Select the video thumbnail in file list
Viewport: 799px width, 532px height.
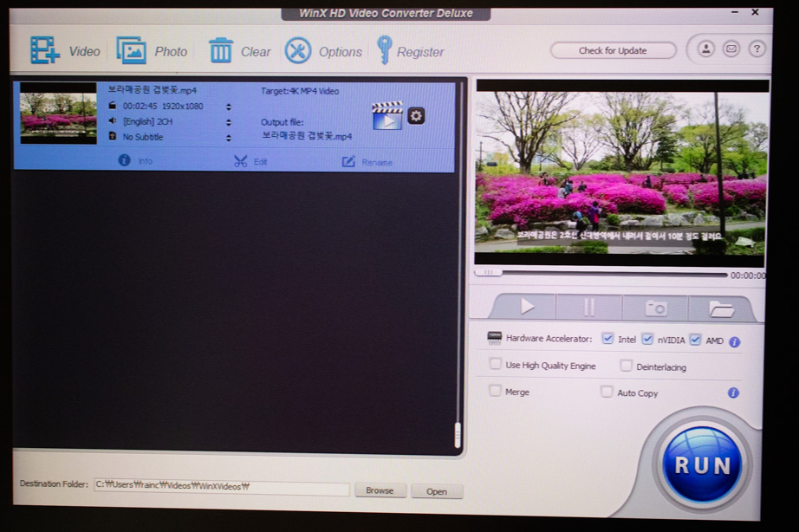(x=58, y=114)
